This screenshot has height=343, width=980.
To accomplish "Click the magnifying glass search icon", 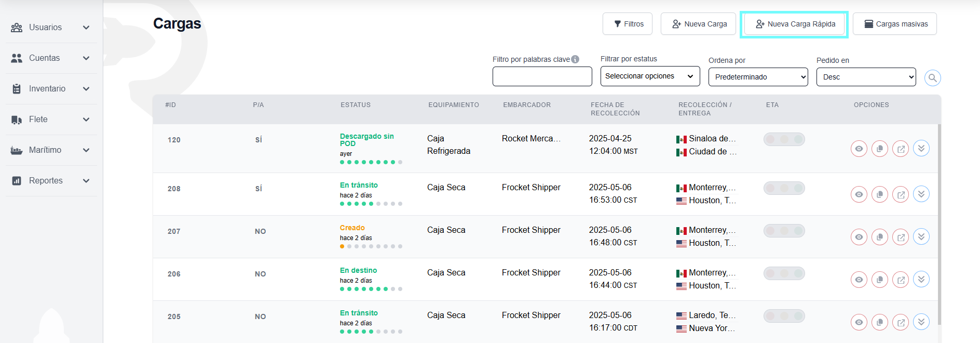I will coord(932,78).
